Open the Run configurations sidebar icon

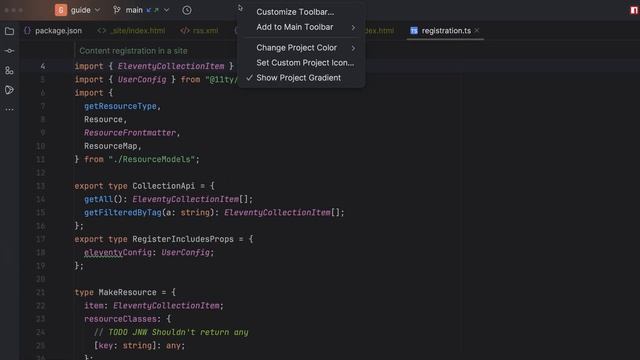click(x=9, y=90)
